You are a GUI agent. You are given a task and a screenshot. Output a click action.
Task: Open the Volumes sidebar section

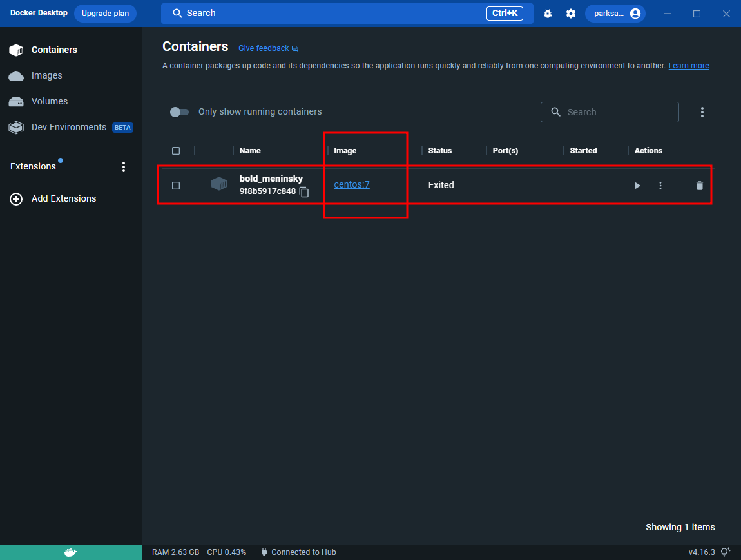(50, 101)
